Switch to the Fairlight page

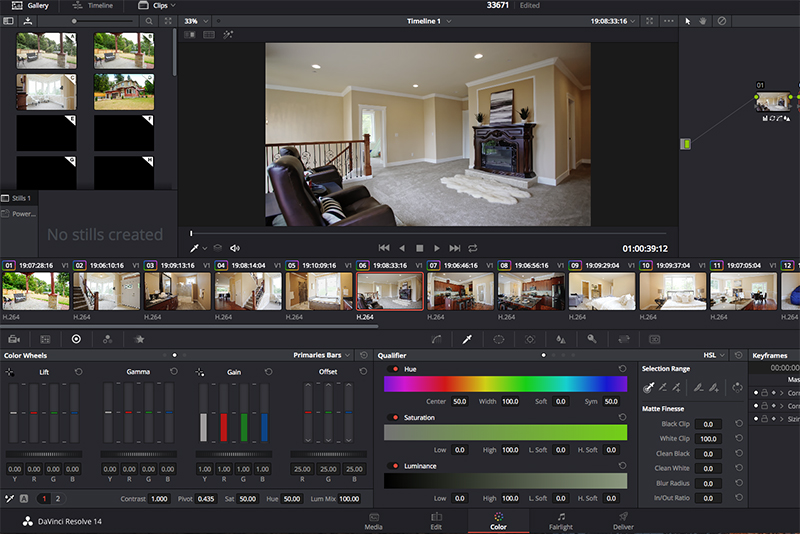pyautogui.click(x=561, y=521)
